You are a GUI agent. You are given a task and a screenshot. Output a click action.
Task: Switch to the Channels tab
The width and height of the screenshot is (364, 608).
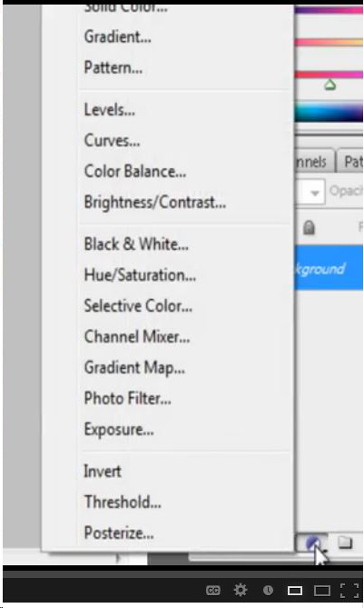[x=311, y=162]
